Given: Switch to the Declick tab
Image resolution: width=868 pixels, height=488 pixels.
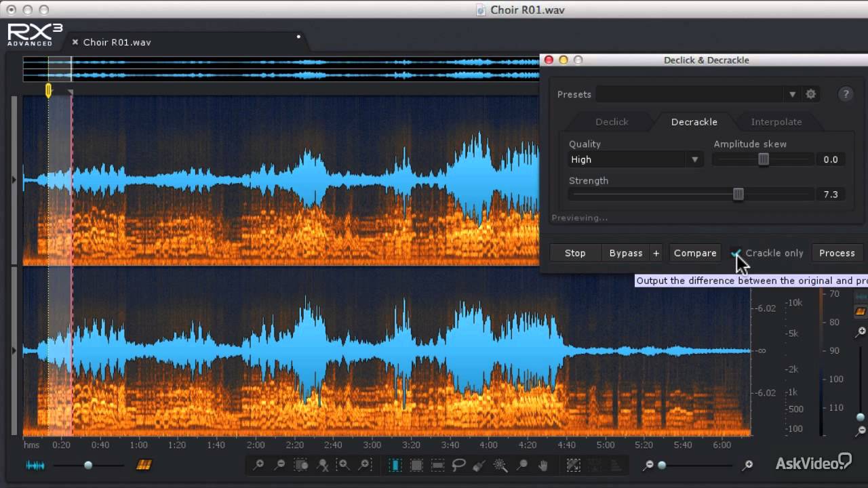Looking at the screenshot, I should (x=612, y=122).
